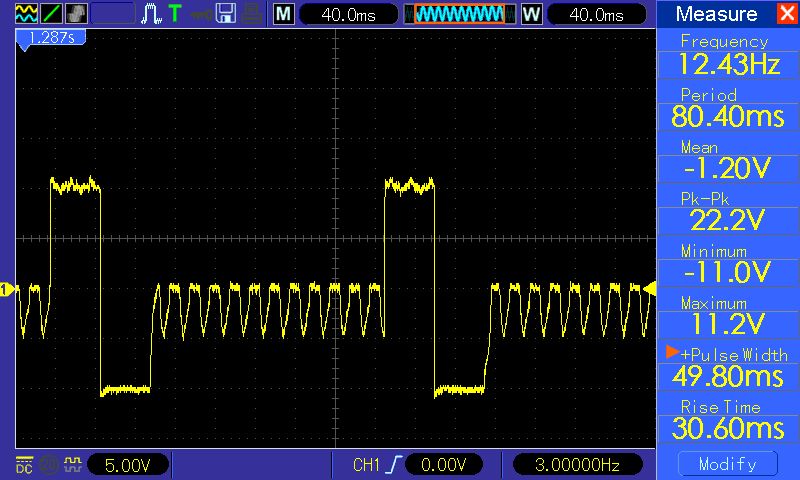The height and width of the screenshot is (480, 800).
Task: Open the 5.00V vertical scale field
Action: coord(129,465)
